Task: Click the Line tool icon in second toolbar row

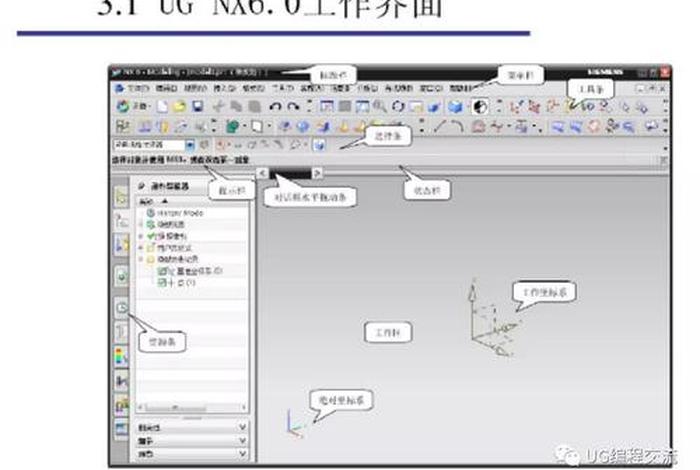Action: (x=440, y=127)
